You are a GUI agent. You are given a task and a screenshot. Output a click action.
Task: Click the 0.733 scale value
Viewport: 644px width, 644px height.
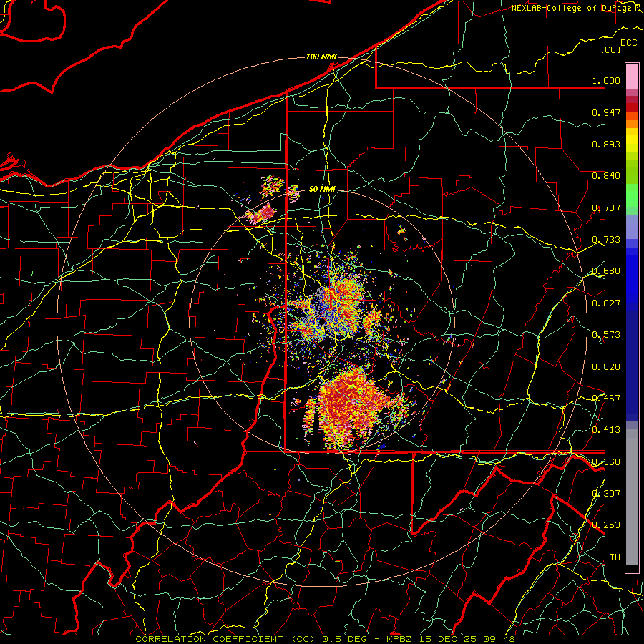click(x=606, y=240)
